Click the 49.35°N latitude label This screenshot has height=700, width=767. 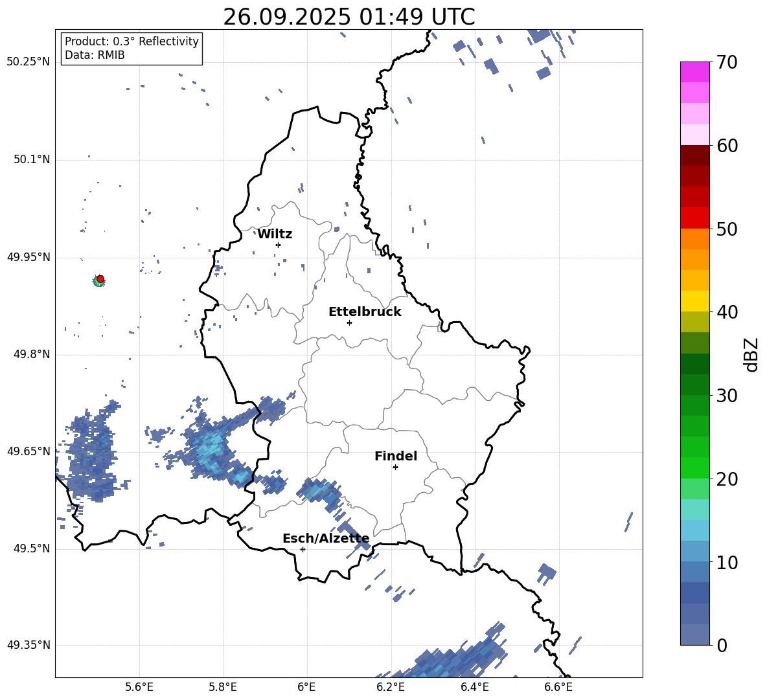coord(29,645)
